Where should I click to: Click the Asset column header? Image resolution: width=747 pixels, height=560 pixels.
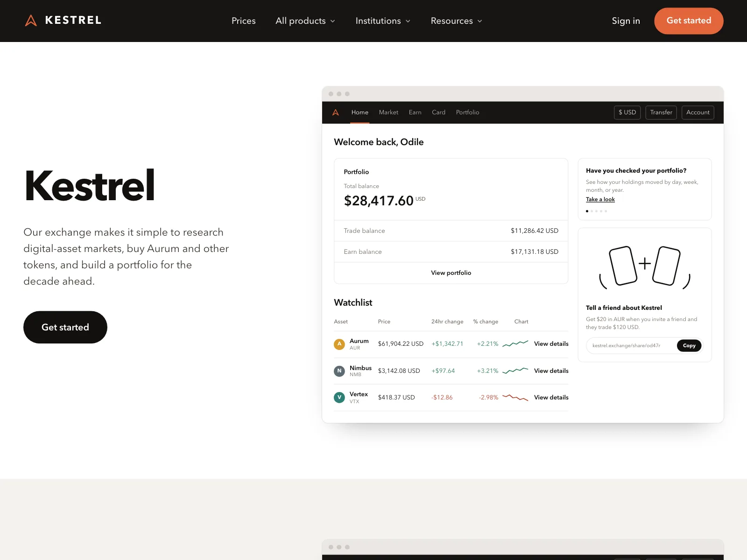point(341,322)
